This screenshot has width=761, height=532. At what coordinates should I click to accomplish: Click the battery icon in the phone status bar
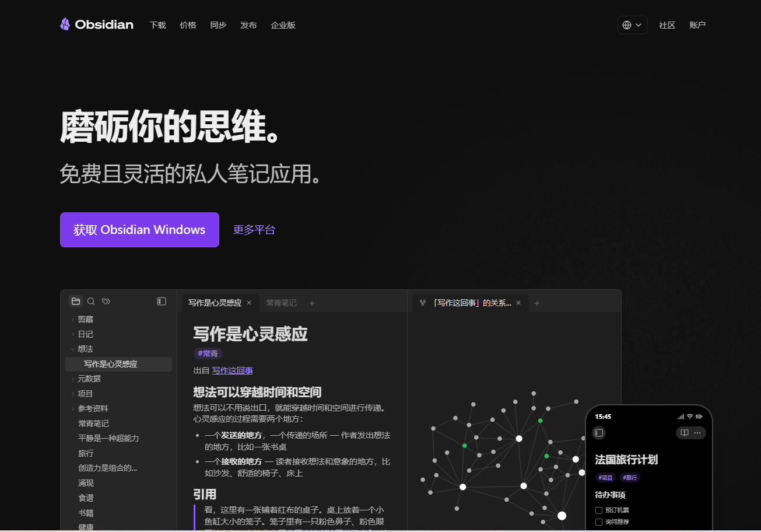coord(699,416)
